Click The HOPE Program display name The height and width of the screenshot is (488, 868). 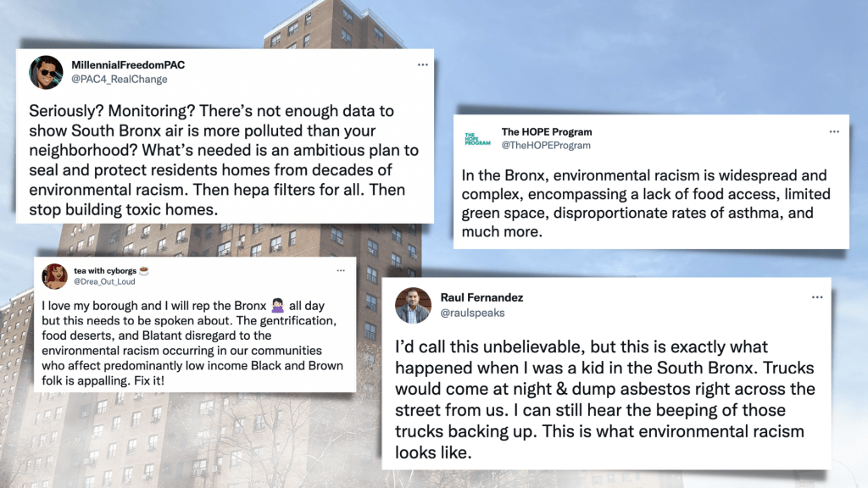pyautogui.click(x=547, y=132)
